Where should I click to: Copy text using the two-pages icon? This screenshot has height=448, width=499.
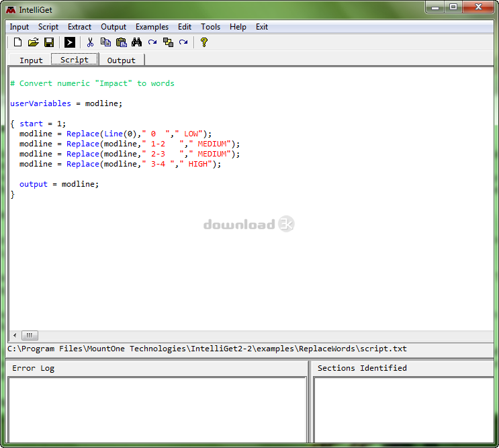(x=105, y=42)
